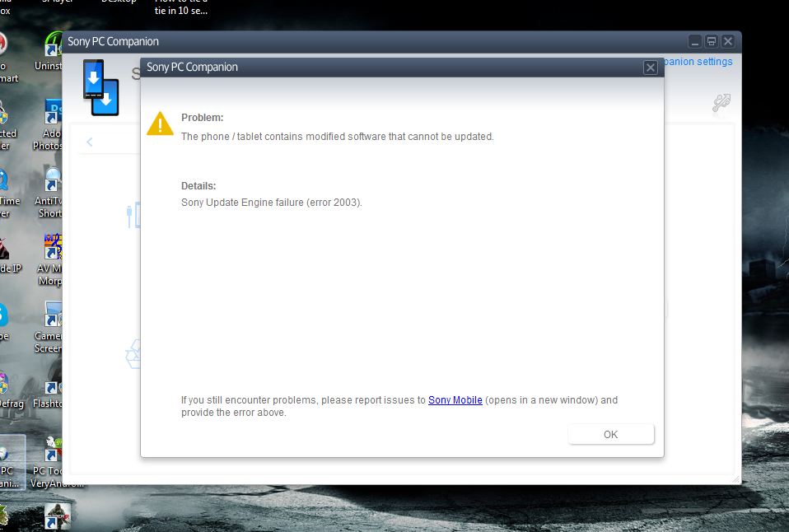Open the Camera Screen desktop shortcut
Screen dimensions: 789x532
(49, 327)
